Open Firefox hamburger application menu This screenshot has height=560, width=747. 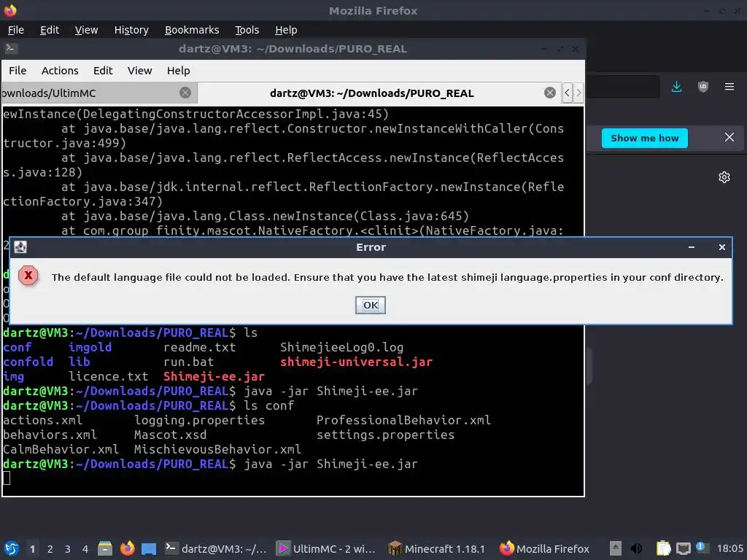click(x=729, y=87)
